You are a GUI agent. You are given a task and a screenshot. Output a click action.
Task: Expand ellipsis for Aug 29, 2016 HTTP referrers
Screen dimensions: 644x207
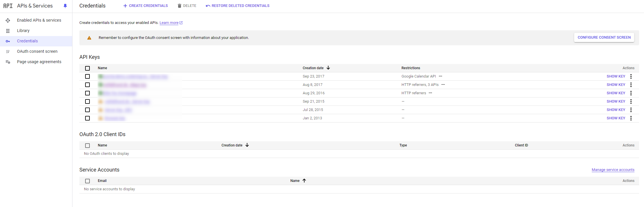(430, 93)
